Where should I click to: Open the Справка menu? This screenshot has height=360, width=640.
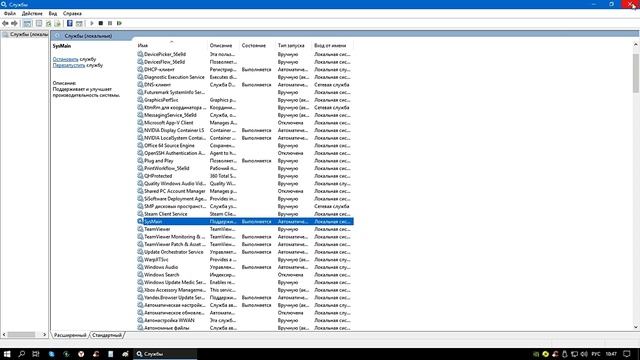(x=72, y=13)
